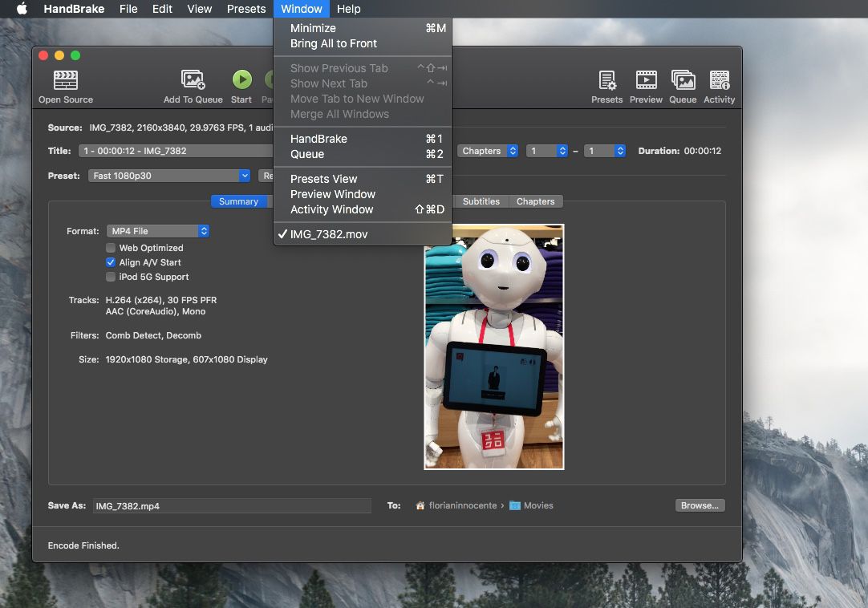
Task: Click the Duration value 00:00:12
Action: pyautogui.click(x=703, y=151)
